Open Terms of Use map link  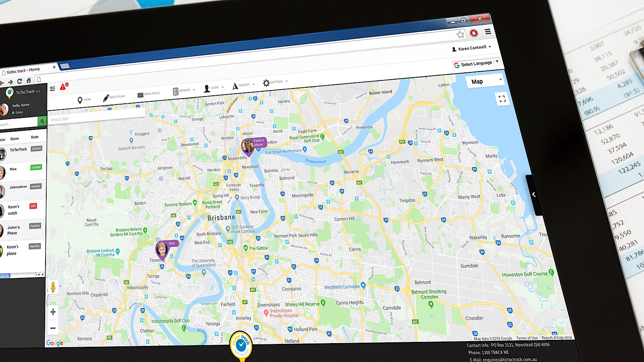[527, 338]
